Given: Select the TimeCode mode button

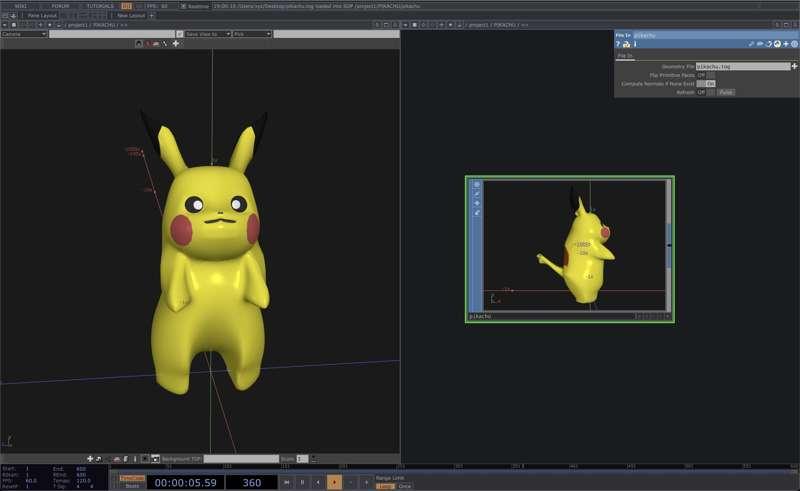Looking at the screenshot, I should 132,478.
